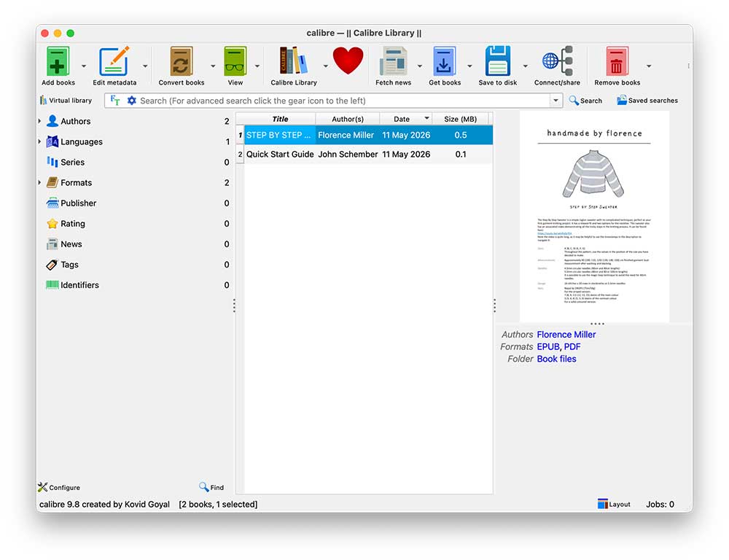Viewport: 729px width, 560px height.
Task: Expand the Formats category
Action: pos(39,182)
